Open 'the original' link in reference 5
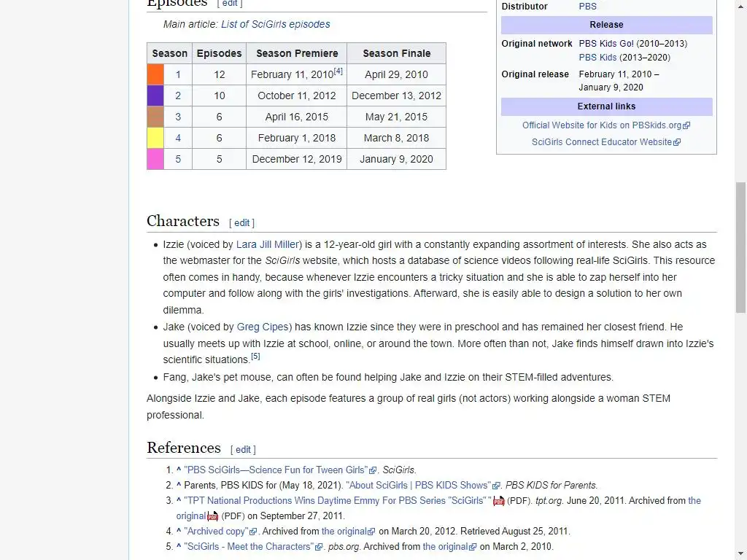This screenshot has height=560, width=747. [x=446, y=546]
